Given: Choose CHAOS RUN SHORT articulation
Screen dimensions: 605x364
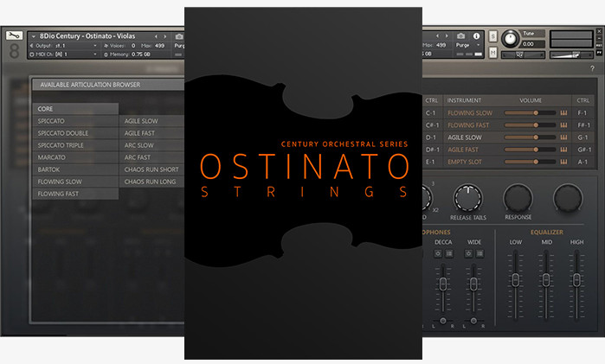Looking at the screenshot, I should coord(151,169).
